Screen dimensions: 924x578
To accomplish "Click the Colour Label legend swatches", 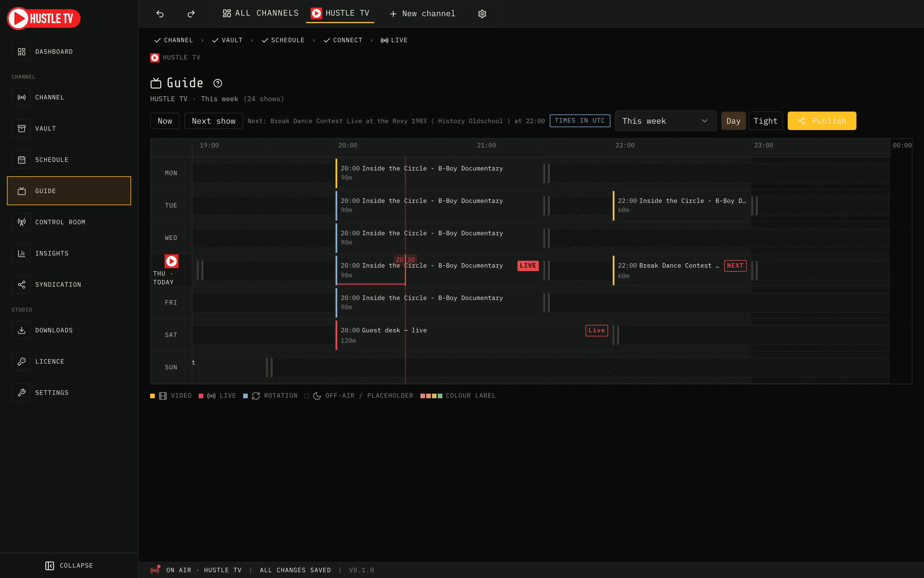I will (x=431, y=396).
